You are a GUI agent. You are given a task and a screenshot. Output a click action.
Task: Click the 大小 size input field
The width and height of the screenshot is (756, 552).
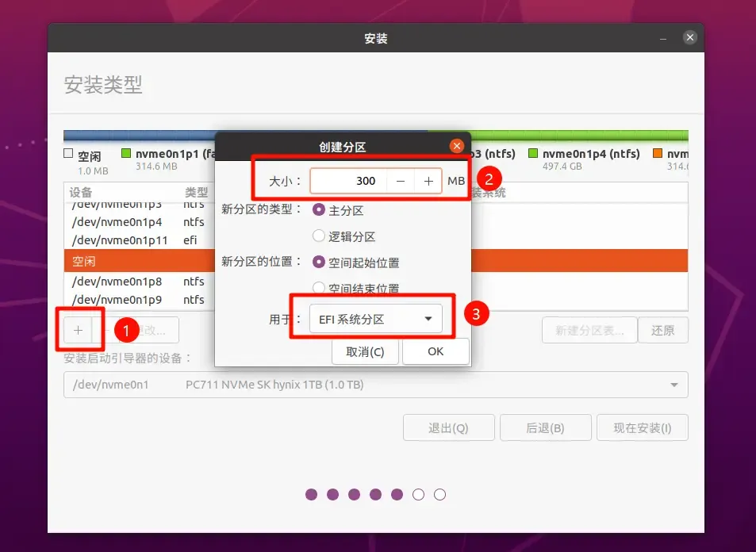pos(349,182)
